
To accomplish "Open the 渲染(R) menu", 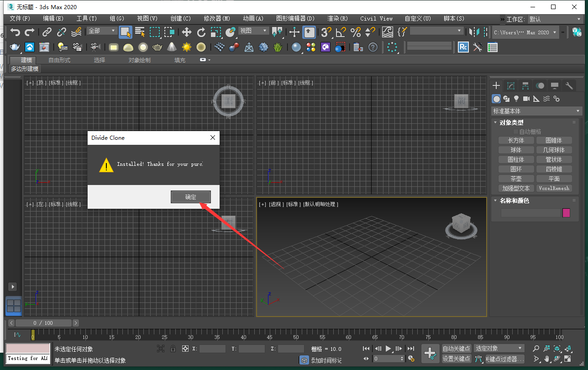I will (x=337, y=19).
